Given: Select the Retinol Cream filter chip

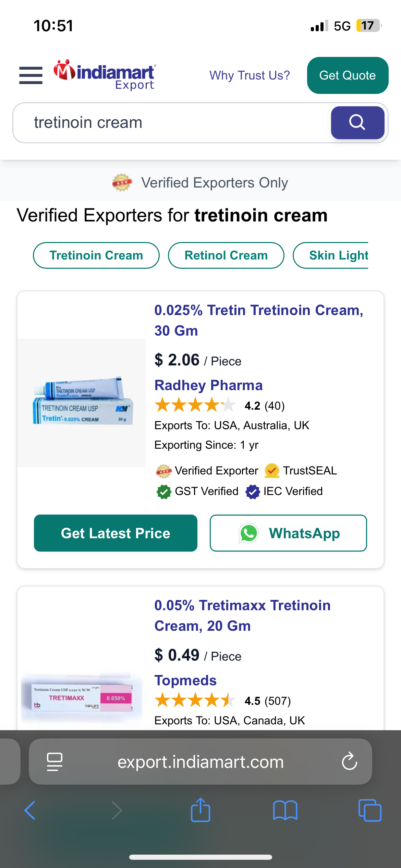Looking at the screenshot, I should coord(226,255).
